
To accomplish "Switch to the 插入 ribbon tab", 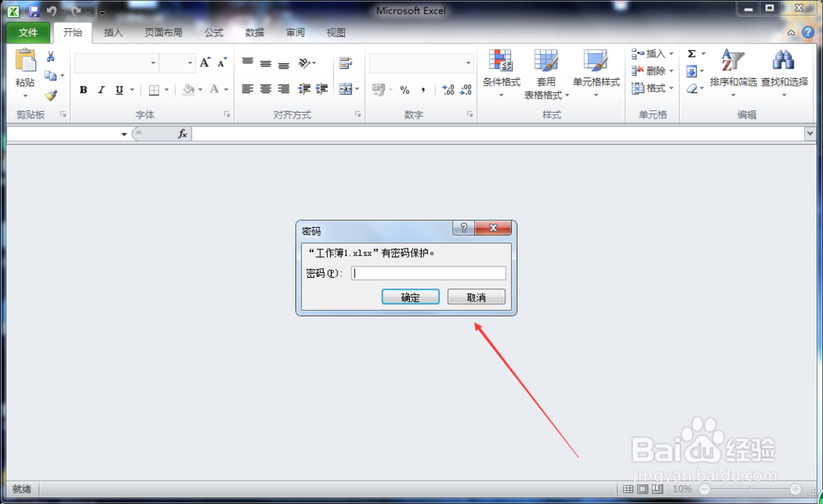I will click(113, 33).
